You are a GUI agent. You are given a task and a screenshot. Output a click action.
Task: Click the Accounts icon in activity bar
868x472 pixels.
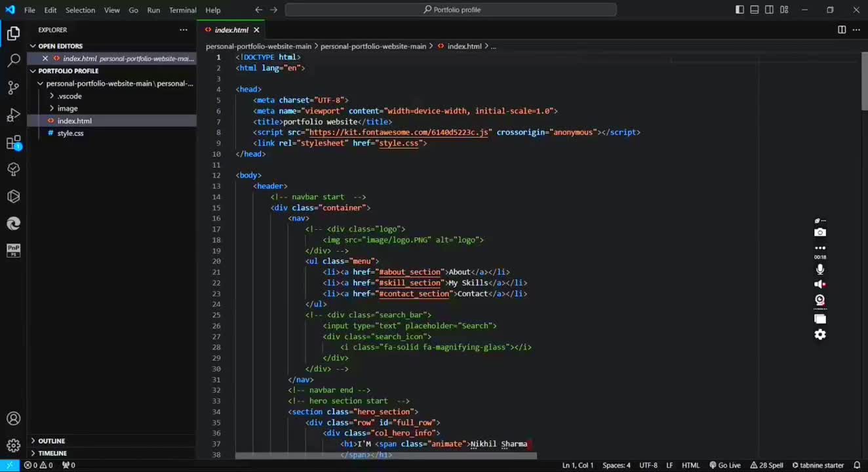pos(13,419)
